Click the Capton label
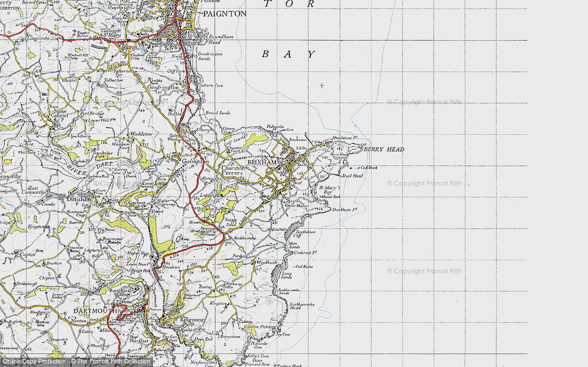This screenshot has width=588, height=367. coord(28,254)
